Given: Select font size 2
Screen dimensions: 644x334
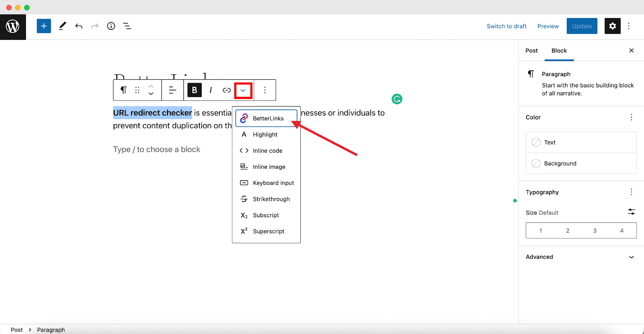Looking at the screenshot, I should click(x=568, y=231).
